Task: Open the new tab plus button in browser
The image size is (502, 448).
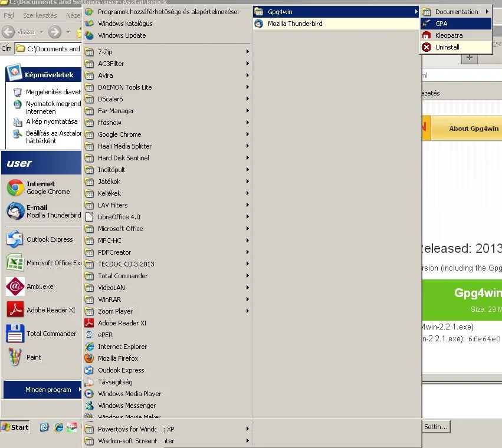Action: 470,58
